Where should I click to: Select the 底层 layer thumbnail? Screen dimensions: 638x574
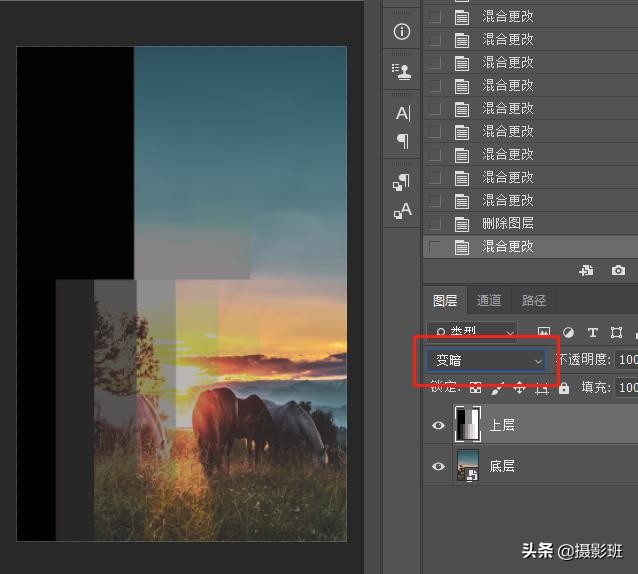468,465
